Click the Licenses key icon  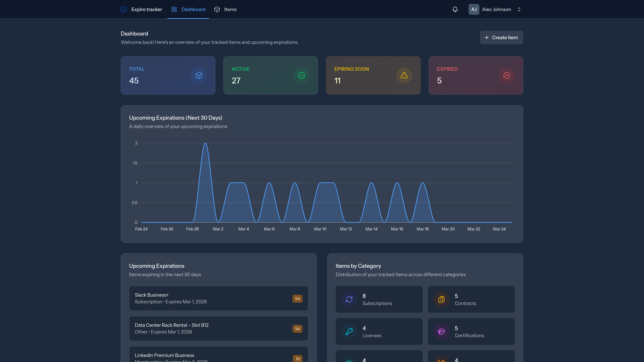point(349,331)
